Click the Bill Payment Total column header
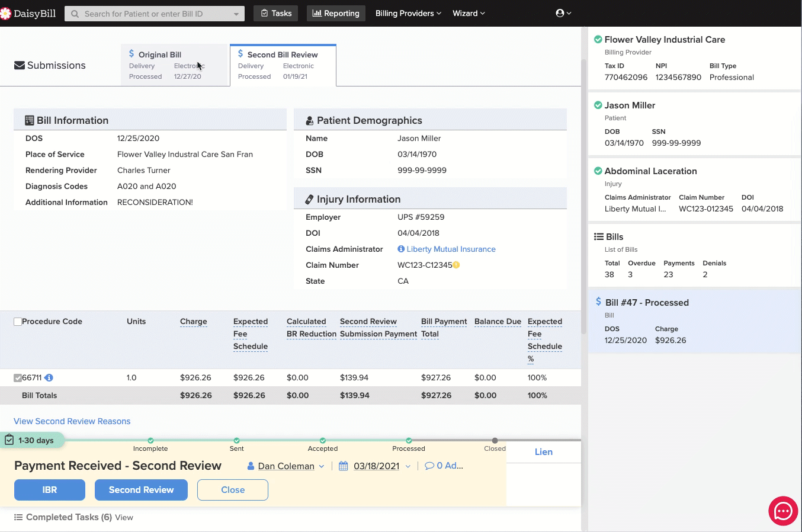The image size is (802, 532). tap(444, 328)
